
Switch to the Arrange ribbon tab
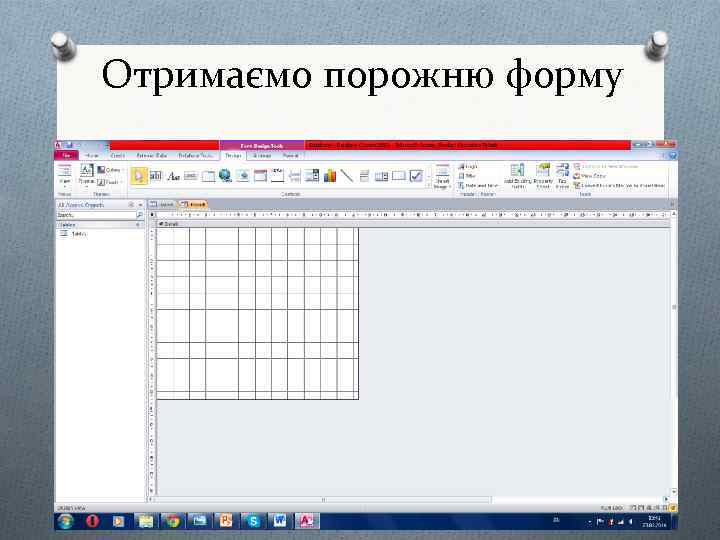(x=262, y=156)
